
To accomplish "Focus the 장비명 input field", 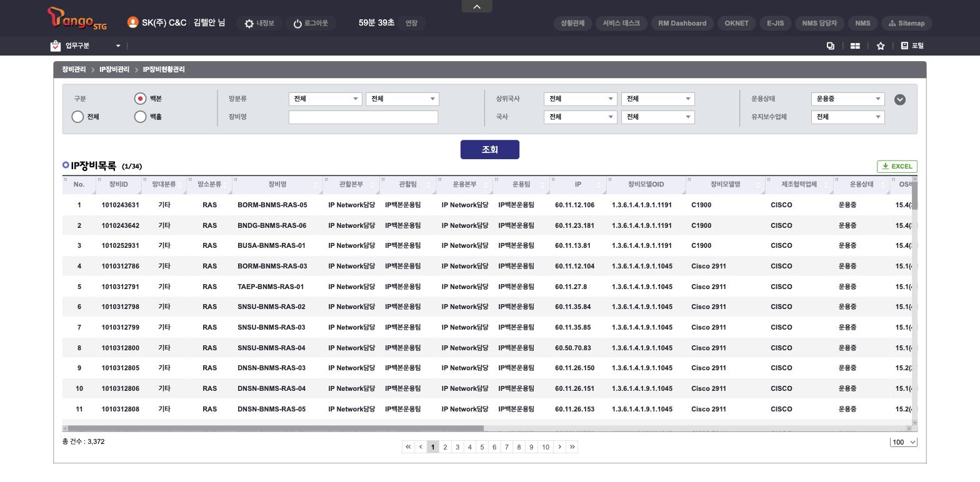I will 363,117.
